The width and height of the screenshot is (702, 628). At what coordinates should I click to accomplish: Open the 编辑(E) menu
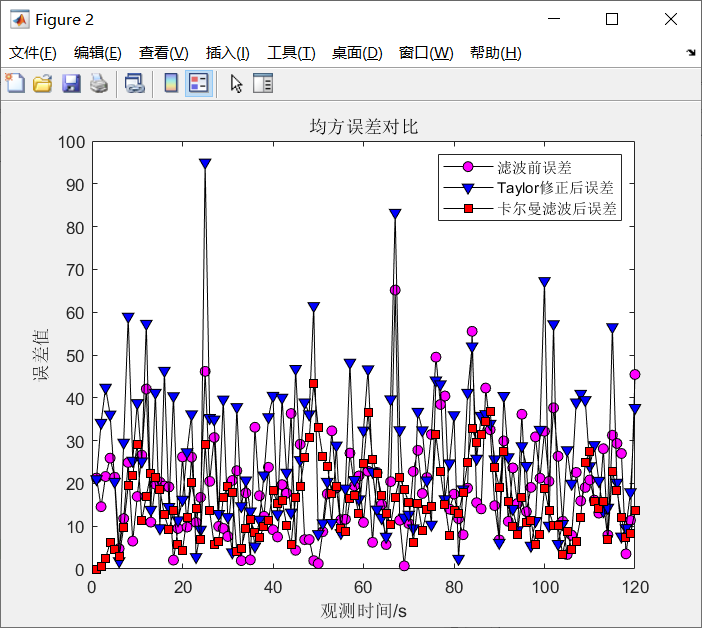point(98,53)
